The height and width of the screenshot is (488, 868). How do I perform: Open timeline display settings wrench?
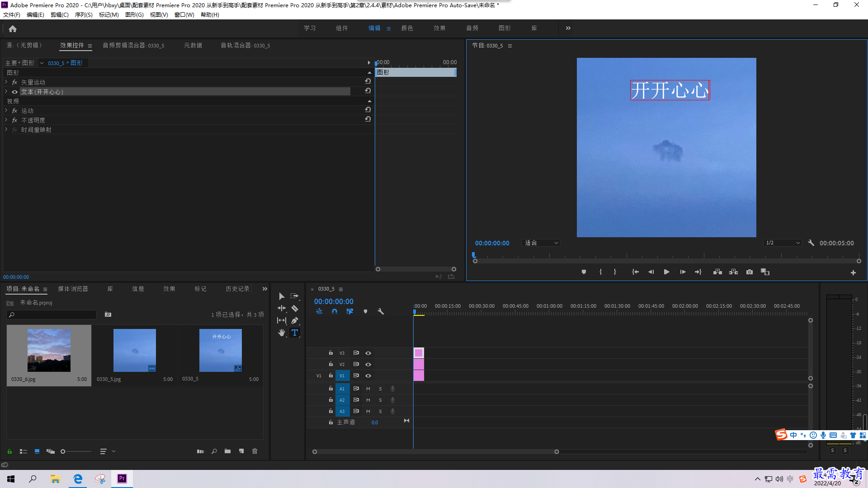[381, 311]
